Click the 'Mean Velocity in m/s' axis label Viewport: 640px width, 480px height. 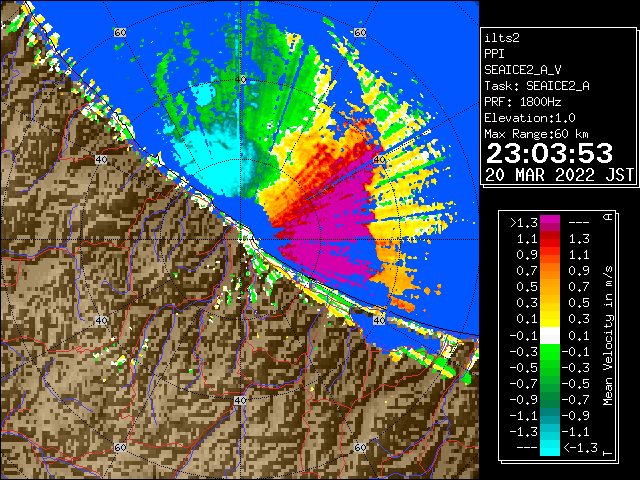[x=608, y=336]
